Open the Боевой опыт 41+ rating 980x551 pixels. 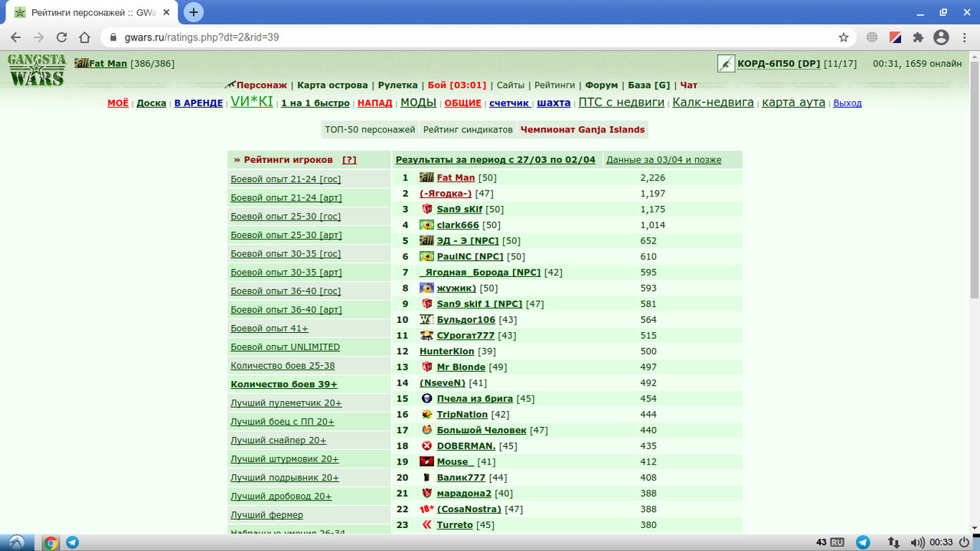(x=269, y=328)
